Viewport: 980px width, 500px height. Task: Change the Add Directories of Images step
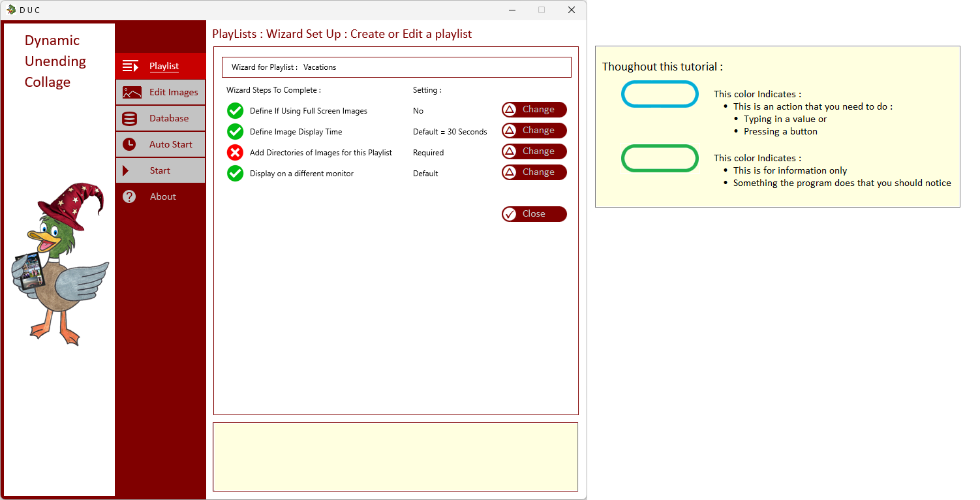(534, 151)
